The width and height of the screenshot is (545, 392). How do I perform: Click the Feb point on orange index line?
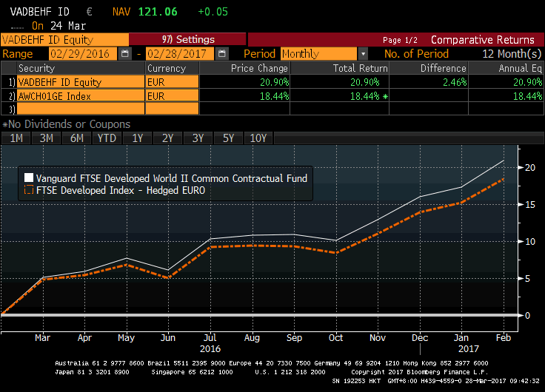pos(504,179)
